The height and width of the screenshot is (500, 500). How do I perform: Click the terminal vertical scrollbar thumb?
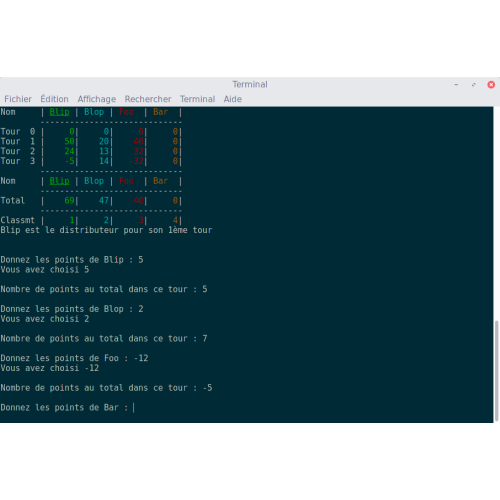click(x=497, y=371)
